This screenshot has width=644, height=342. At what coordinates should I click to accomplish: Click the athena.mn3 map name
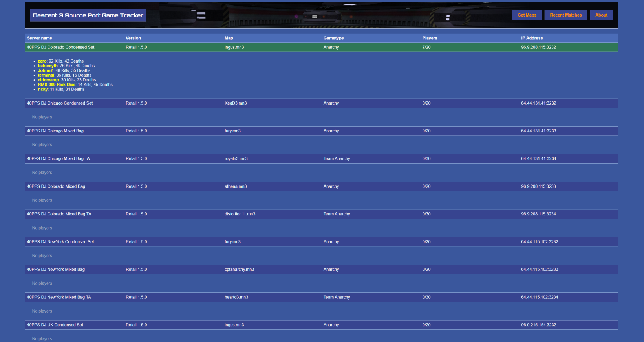point(236,186)
